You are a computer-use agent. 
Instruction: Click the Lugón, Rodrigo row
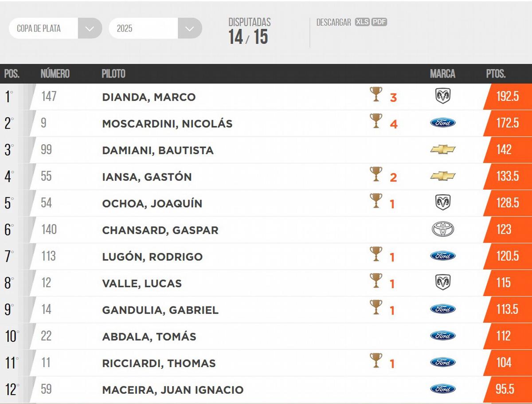(152, 257)
